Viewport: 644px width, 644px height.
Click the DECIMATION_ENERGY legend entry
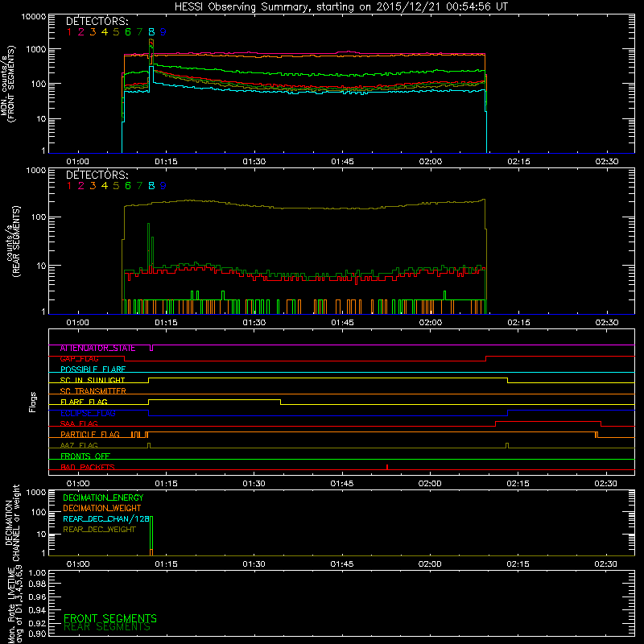[x=103, y=497]
